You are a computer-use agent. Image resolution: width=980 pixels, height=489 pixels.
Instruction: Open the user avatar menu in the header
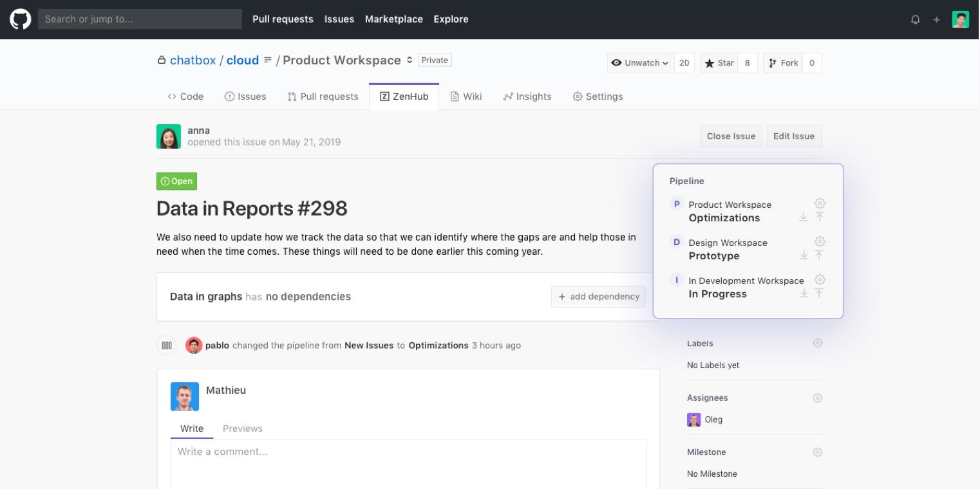(x=961, y=19)
